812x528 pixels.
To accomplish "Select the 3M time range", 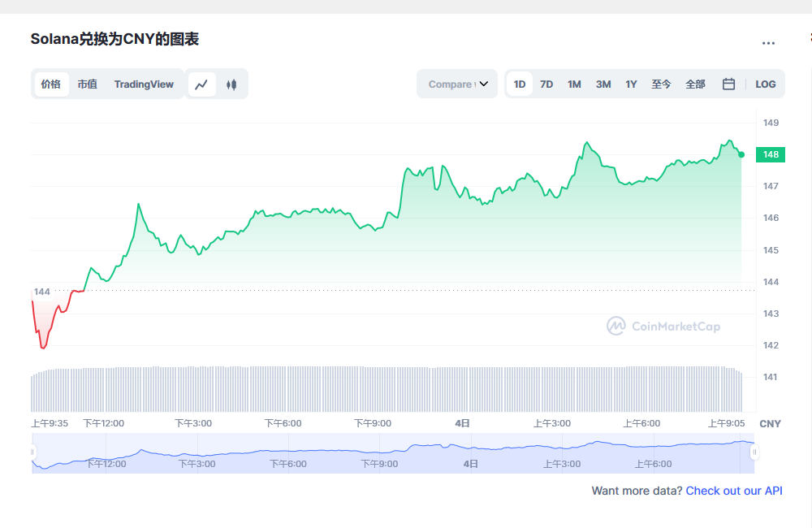I will coord(603,84).
